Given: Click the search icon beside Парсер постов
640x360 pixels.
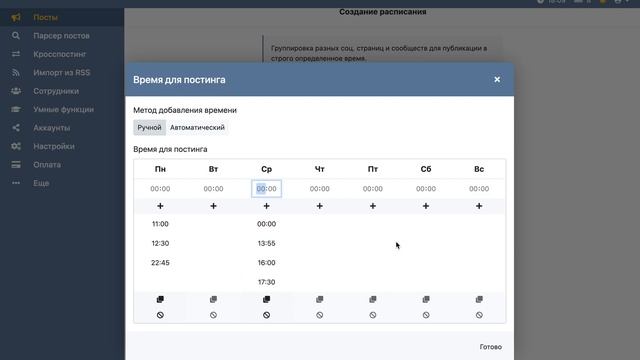Looking at the screenshot, I should [x=16, y=36].
